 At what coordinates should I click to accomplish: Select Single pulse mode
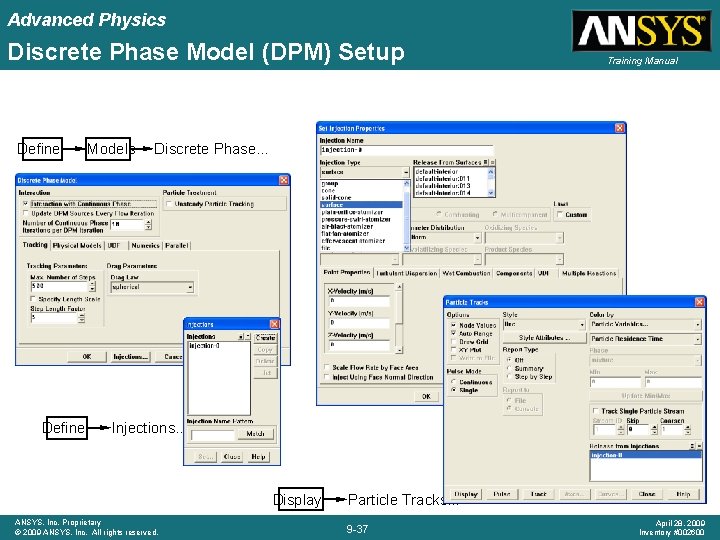(454, 390)
